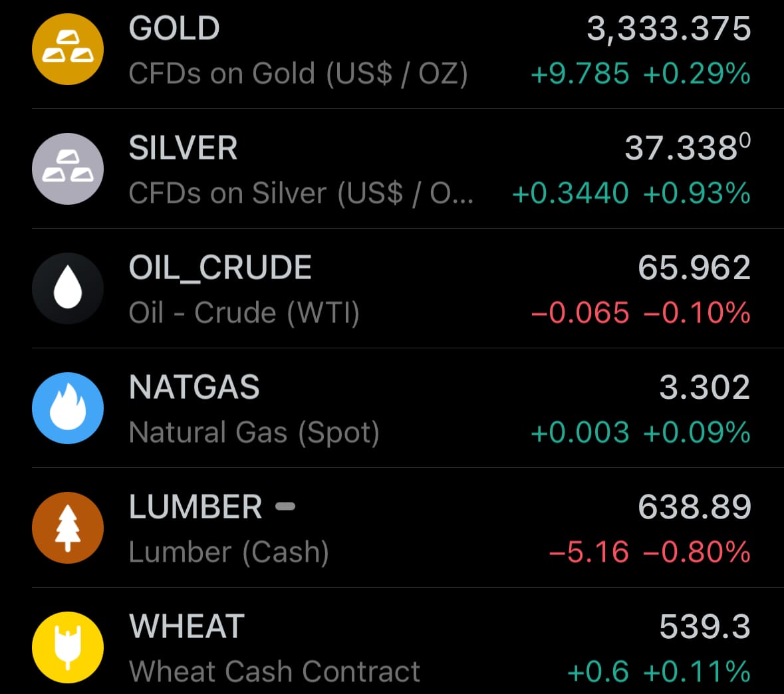
Task: Tap the LUMBER tree icon
Action: pyautogui.click(x=68, y=528)
